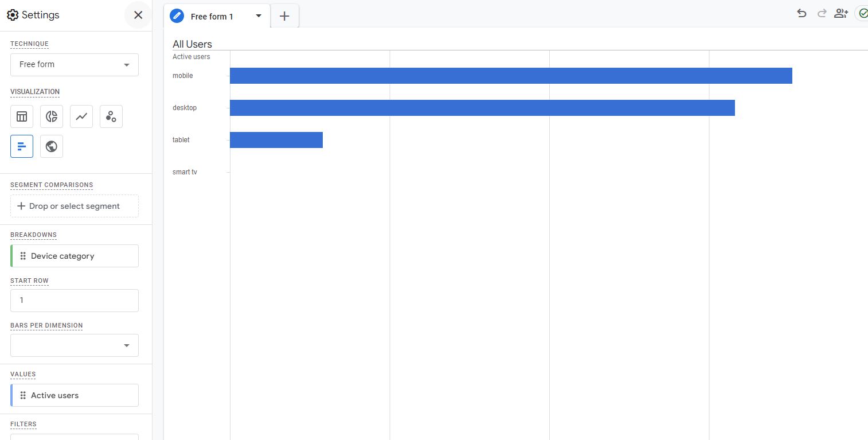Pick the Scatter plot visualization

click(x=111, y=116)
